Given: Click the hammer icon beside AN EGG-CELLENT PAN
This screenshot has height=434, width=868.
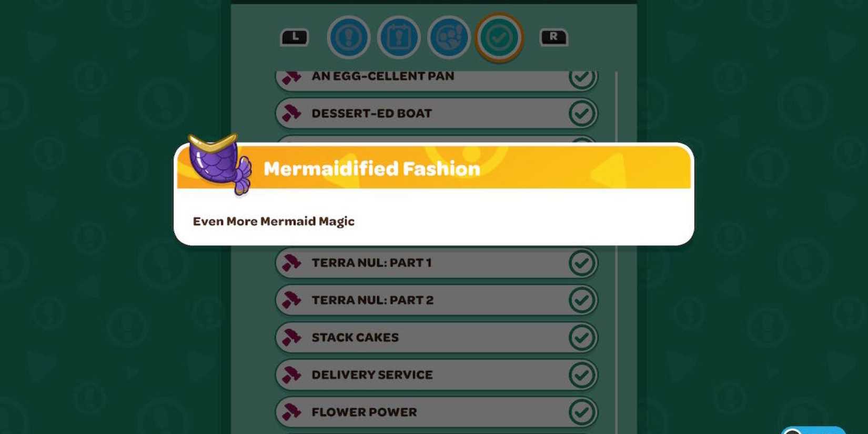Looking at the screenshot, I should click(291, 78).
